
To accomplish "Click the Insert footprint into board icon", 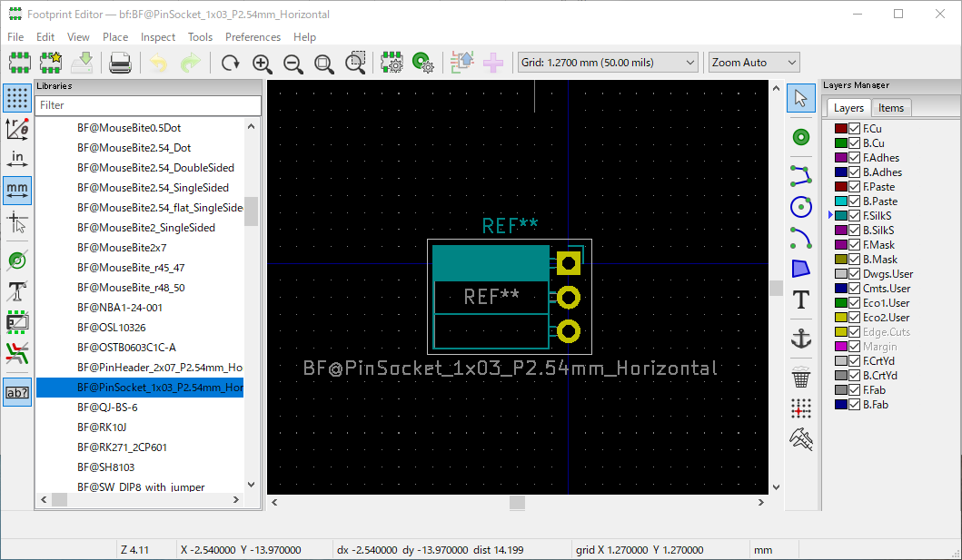I will [x=493, y=63].
